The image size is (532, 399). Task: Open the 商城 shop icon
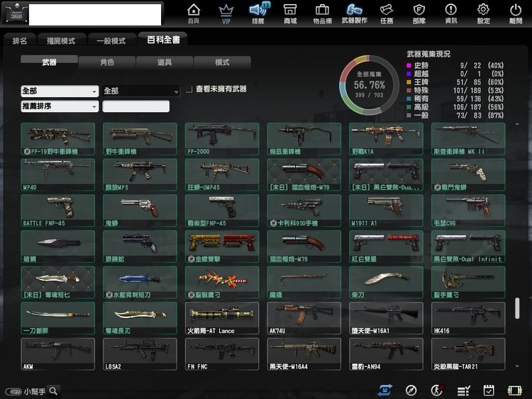[290, 13]
